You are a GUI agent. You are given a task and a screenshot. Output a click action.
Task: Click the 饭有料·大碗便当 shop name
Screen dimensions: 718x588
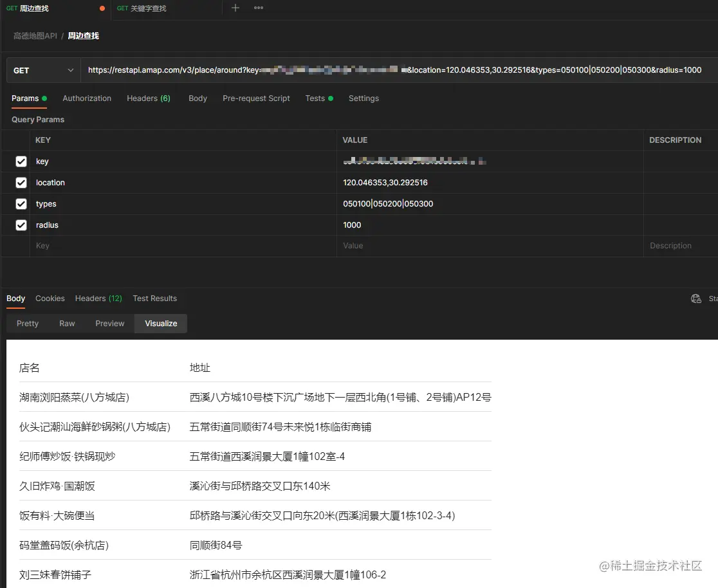point(57,516)
